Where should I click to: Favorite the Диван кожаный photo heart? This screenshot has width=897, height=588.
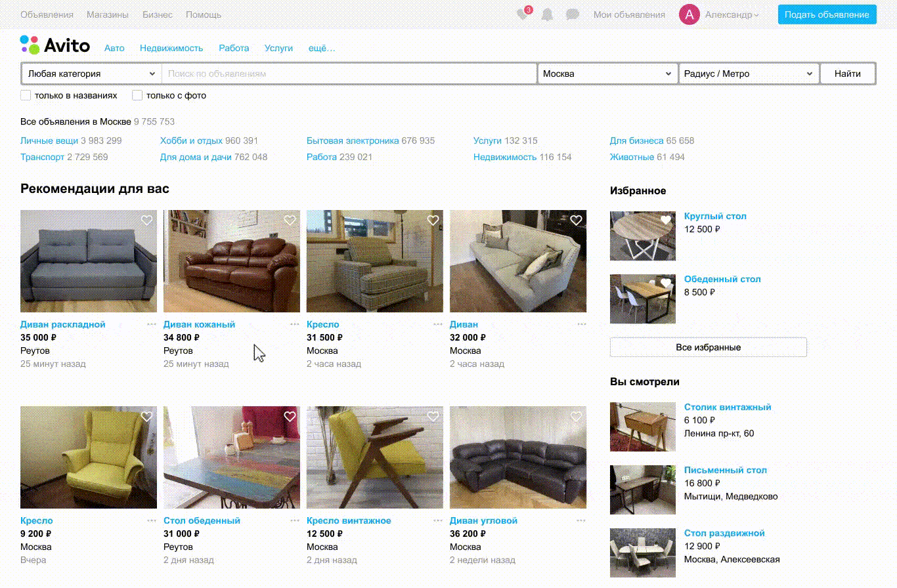290,220
